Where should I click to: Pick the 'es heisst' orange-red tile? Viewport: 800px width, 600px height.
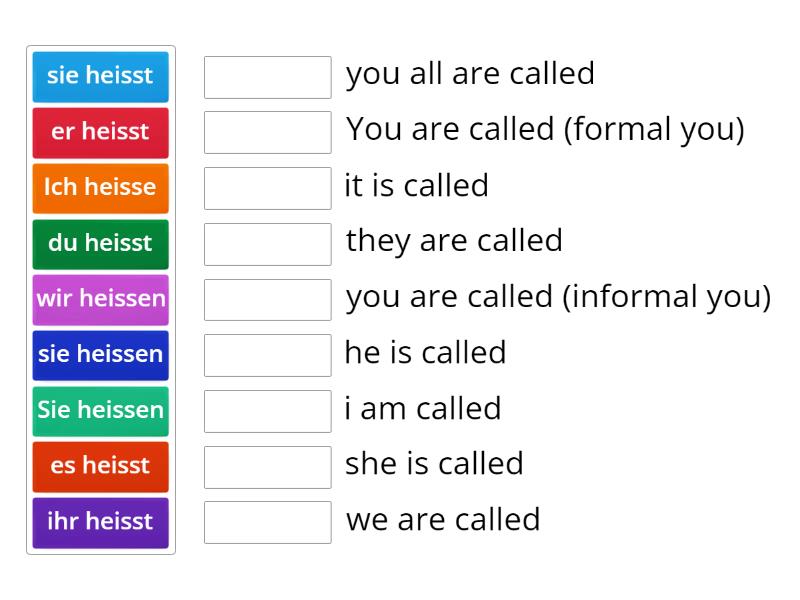click(100, 466)
